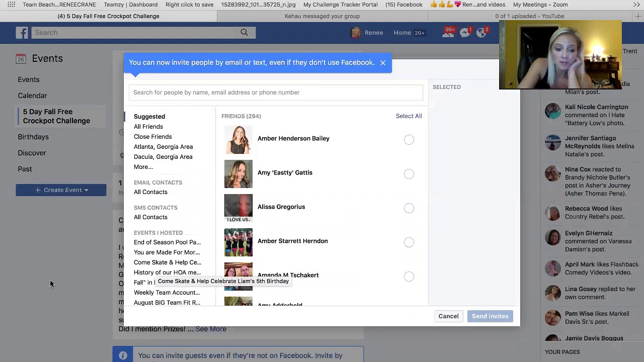Switch to the 5 Day Fall Free Crockpot Challenge tab

(108, 16)
